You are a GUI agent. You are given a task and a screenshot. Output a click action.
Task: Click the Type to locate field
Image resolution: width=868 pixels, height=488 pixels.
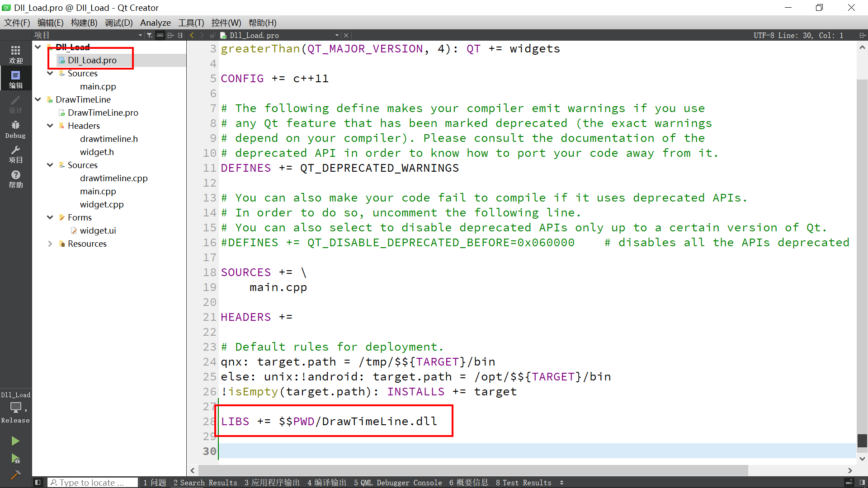click(93, 483)
